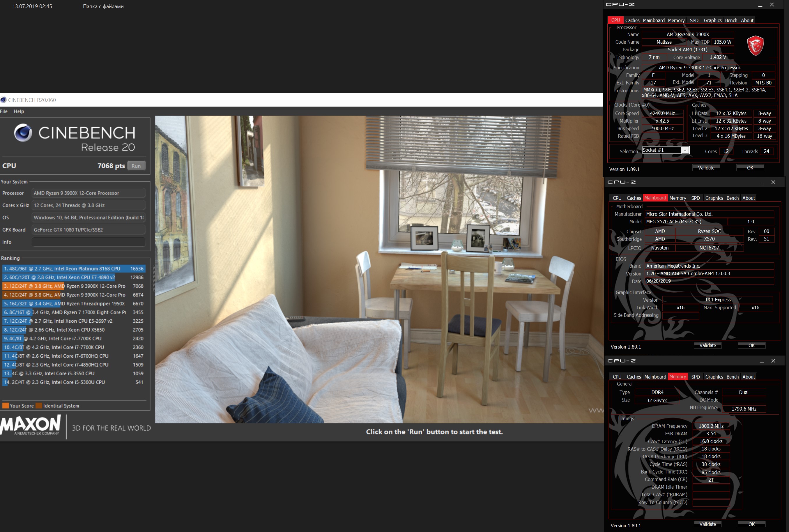Open Graphics tab in top CPU-Z window

click(712, 20)
